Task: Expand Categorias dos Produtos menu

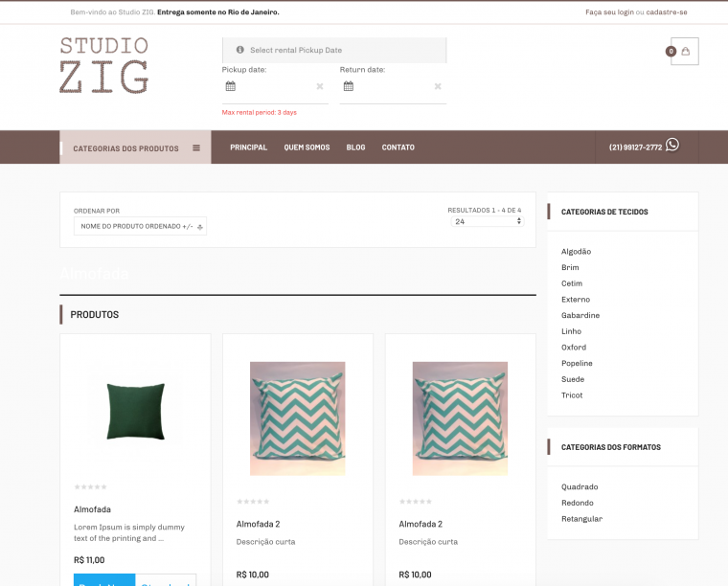Action: pos(135,147)
